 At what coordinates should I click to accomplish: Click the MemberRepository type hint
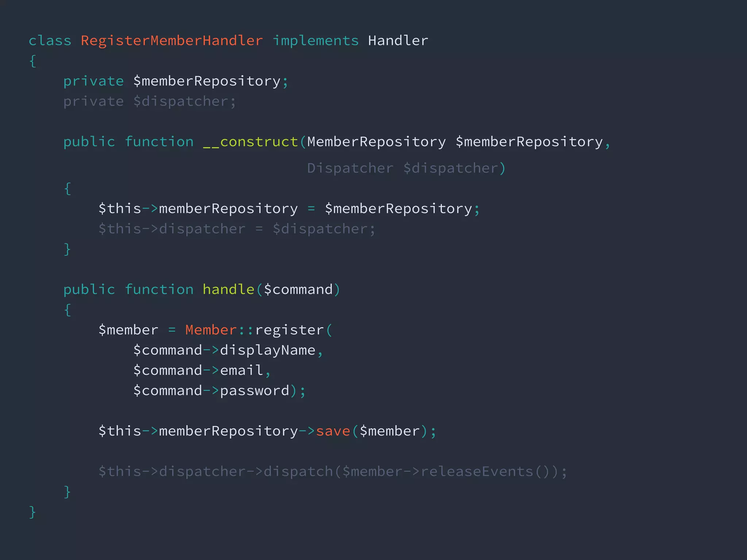[x=376, y=142]
